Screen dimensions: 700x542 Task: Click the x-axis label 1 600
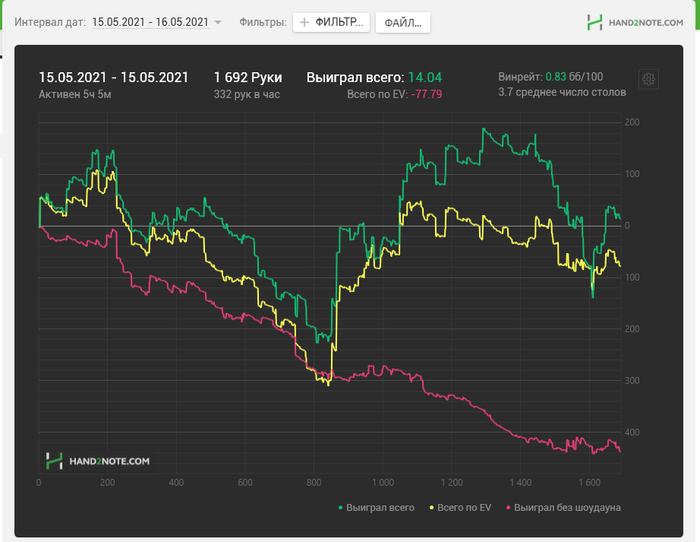point(589,483)
